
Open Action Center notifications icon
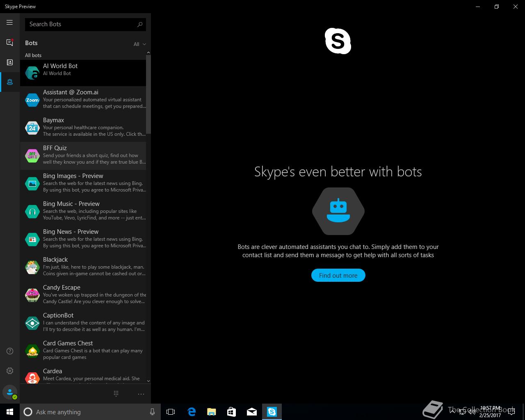click(511, 412)
